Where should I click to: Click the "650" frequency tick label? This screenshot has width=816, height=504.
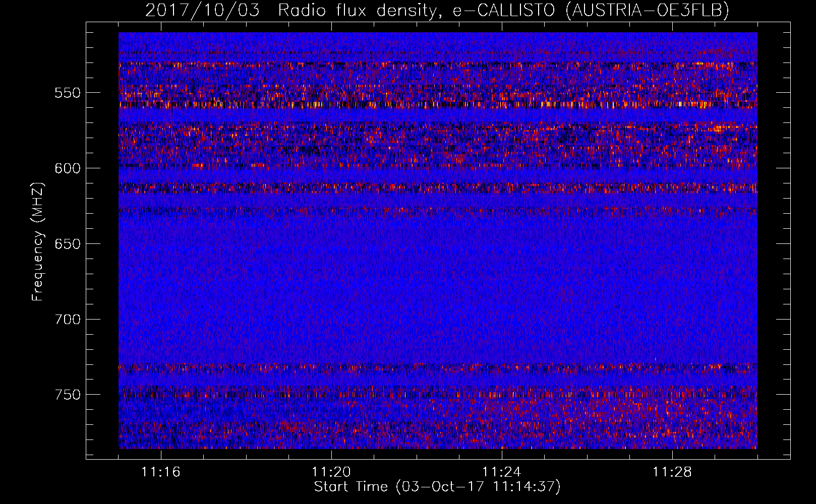68,244
